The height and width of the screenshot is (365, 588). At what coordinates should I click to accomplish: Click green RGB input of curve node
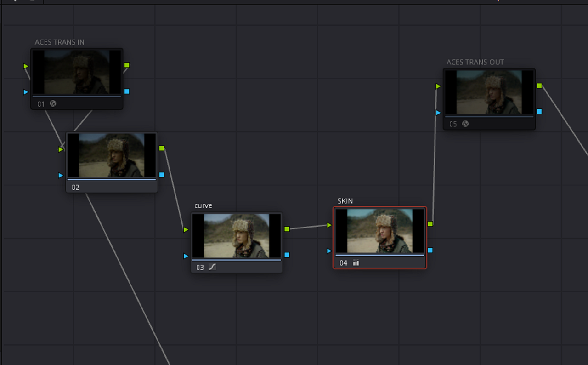point(186,229)
